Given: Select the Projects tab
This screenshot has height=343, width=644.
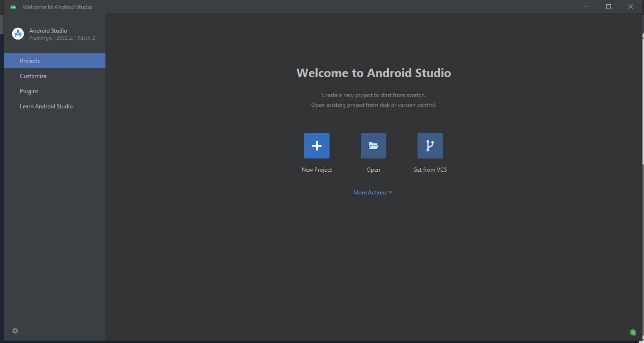Looking at the screenshot, I should [x=54, y=61].
